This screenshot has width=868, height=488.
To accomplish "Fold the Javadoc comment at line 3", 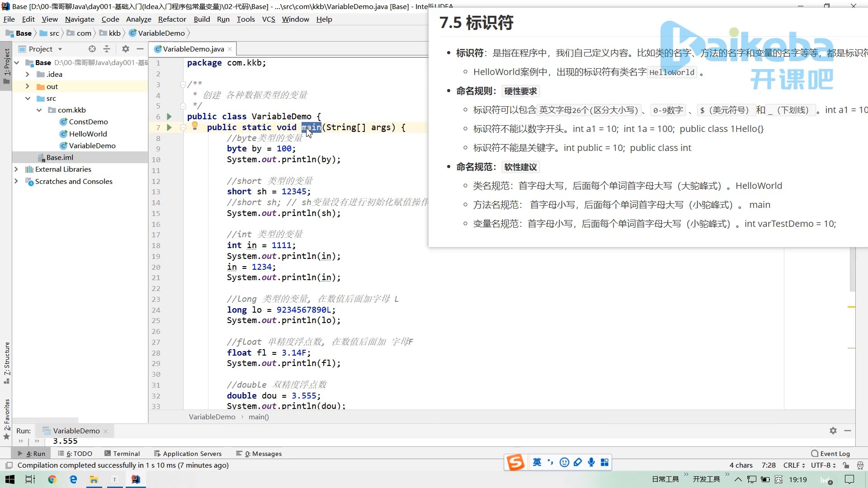I will pyautogui.click(x=183, y=84).
